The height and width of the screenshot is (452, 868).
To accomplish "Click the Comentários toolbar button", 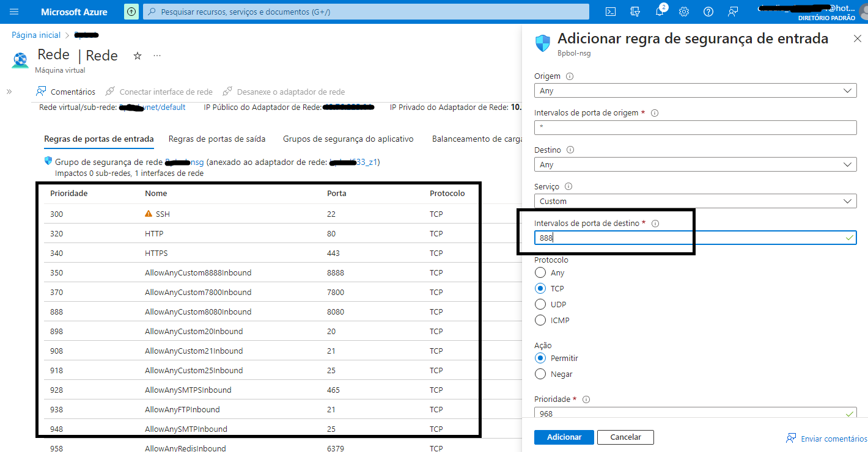I will 66,92.
